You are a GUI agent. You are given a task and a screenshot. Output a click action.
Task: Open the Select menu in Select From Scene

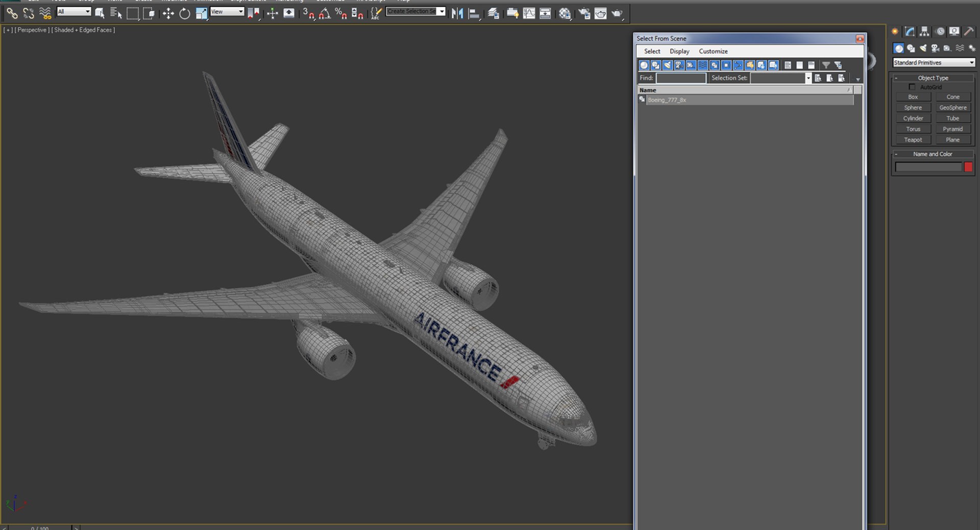652,51
